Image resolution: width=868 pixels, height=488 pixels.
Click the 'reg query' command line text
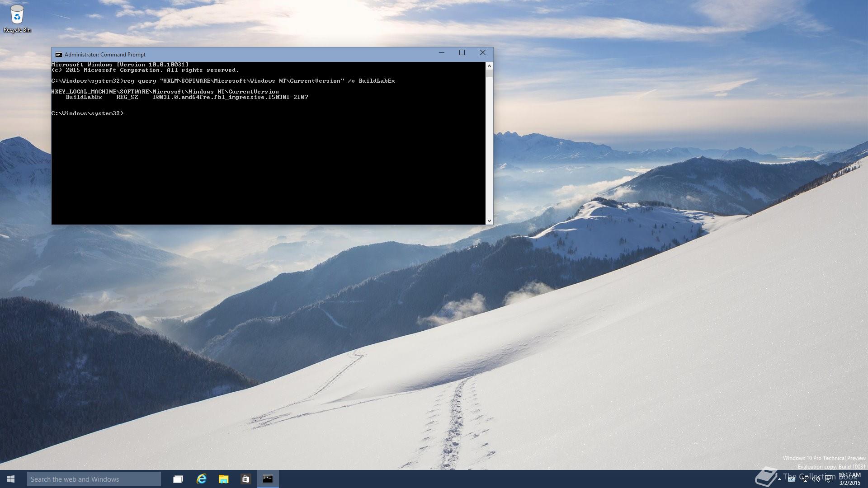[259, 81]
